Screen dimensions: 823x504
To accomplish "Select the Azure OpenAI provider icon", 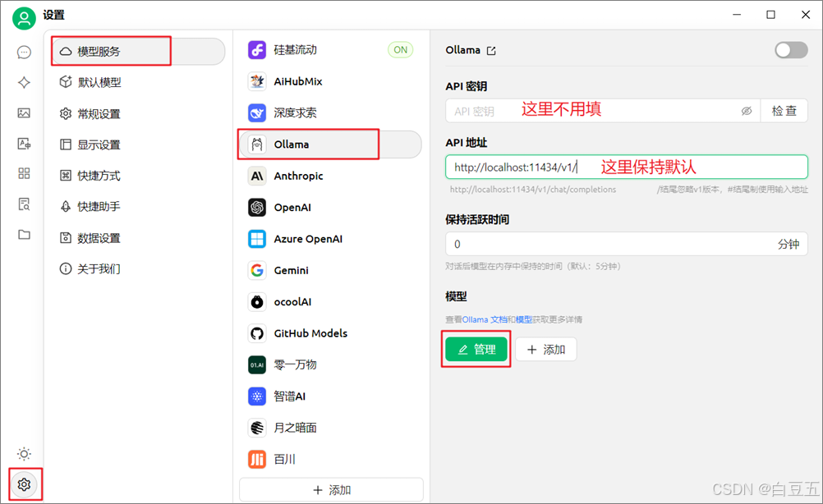I will pos(256,239).
